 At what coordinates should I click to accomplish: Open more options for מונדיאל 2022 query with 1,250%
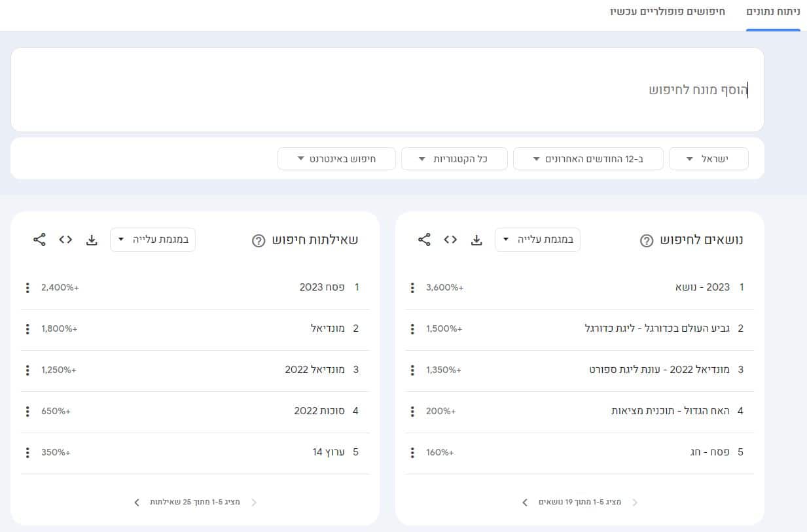(27, 370)
